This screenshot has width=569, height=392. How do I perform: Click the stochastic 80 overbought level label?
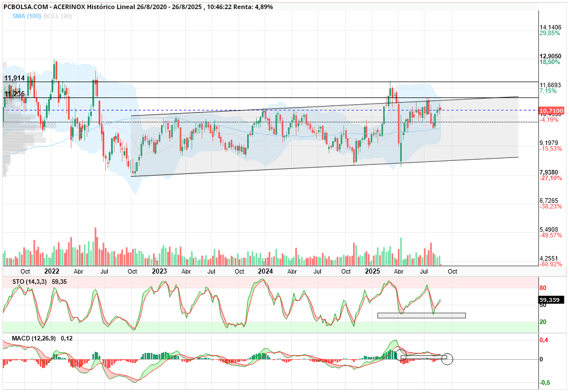point(543,288)
